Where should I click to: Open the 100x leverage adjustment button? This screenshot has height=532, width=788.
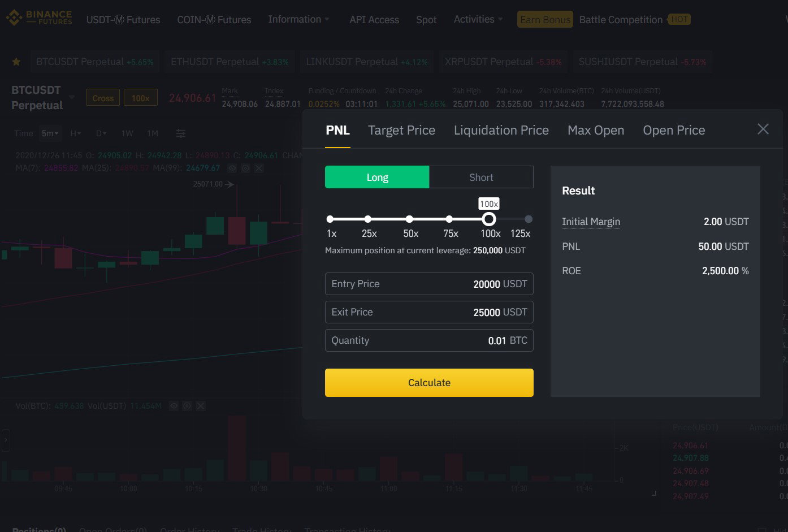(141, 98)
